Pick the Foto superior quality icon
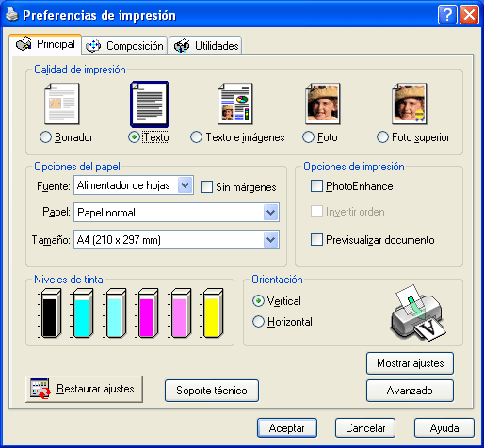Viewport: 484px width, 448px height. pyautogui.click(x=410, y=104)
